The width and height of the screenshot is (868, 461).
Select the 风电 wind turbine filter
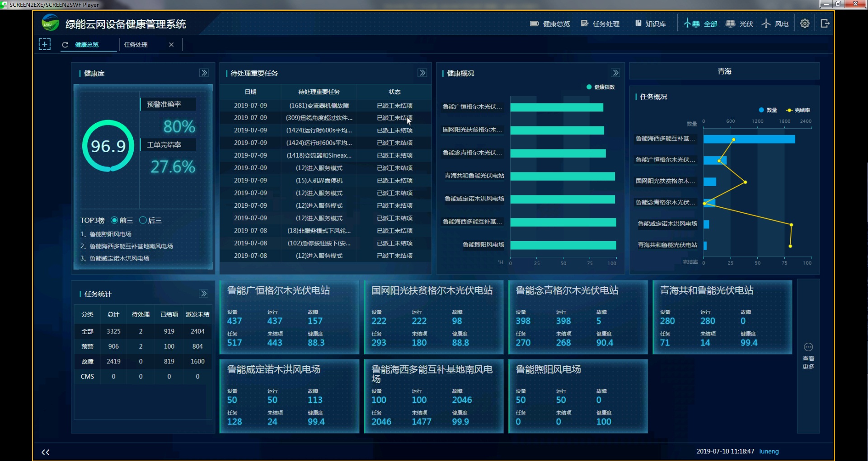[x=775, y=24]
